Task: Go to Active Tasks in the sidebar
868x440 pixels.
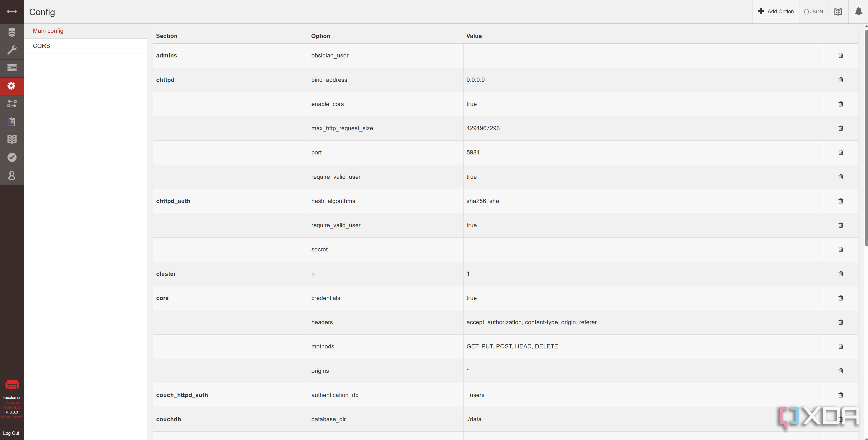Action: tap(12, 68)
